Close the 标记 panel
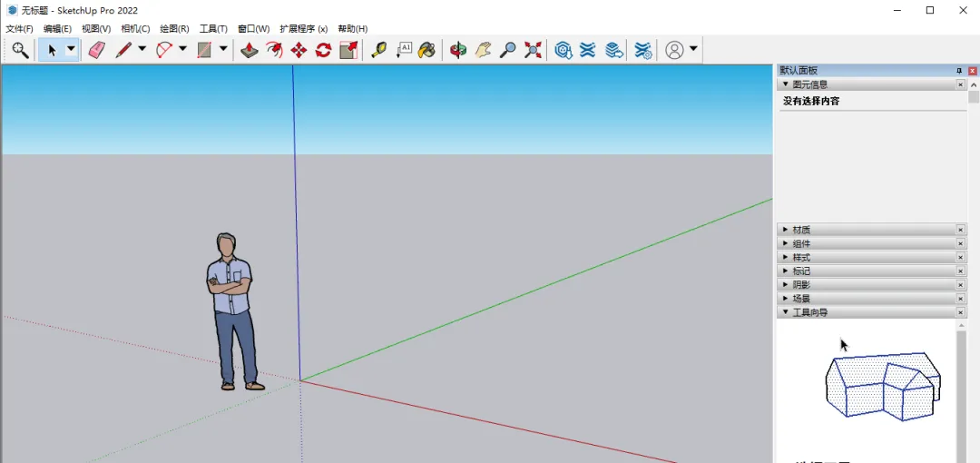 coord(961,271)
